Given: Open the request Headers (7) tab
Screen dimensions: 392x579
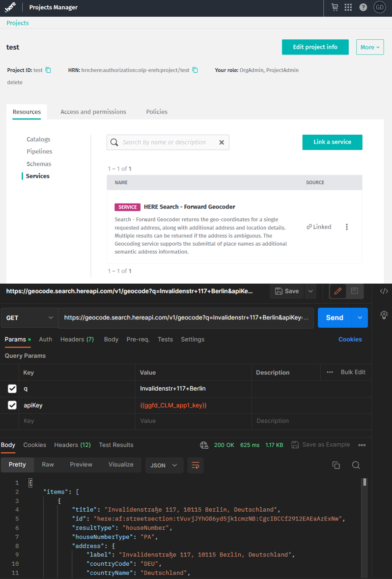Looking at the screenshot, I should click(77, 339).
